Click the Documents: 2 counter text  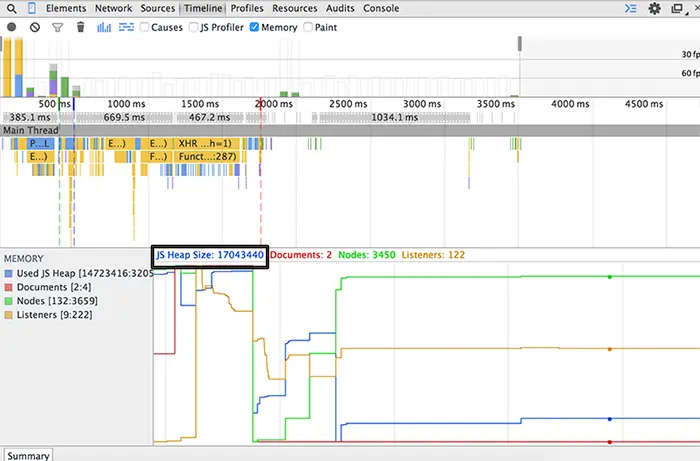click(x=301, y=255)
